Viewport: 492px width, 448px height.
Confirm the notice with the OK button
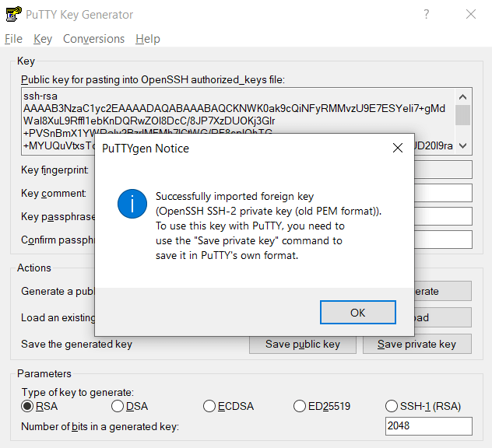[x=357, y=312]
